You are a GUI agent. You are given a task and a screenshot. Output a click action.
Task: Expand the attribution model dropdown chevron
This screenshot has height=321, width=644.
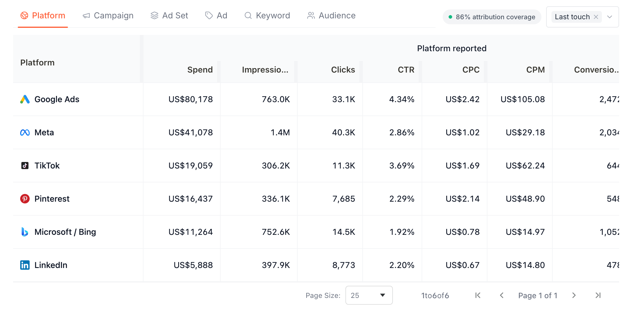[610, 17]
